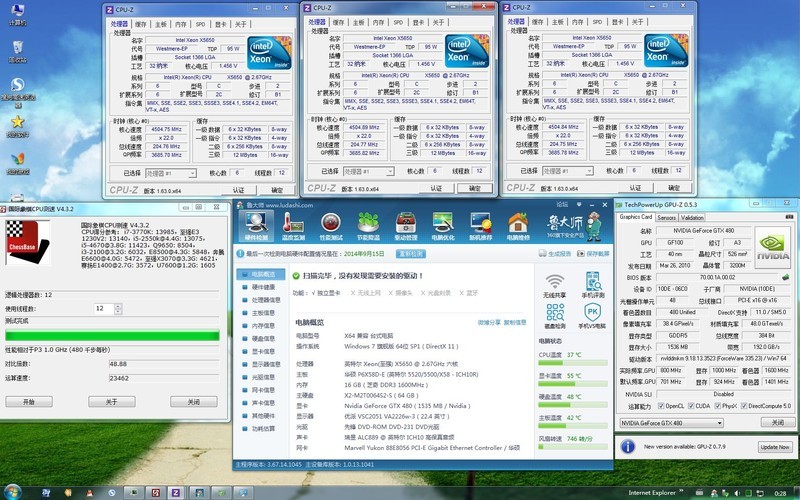
Task: Open 硬件检测 hardware detection in Ludashi toolbar
Action: tap(256, 226)
